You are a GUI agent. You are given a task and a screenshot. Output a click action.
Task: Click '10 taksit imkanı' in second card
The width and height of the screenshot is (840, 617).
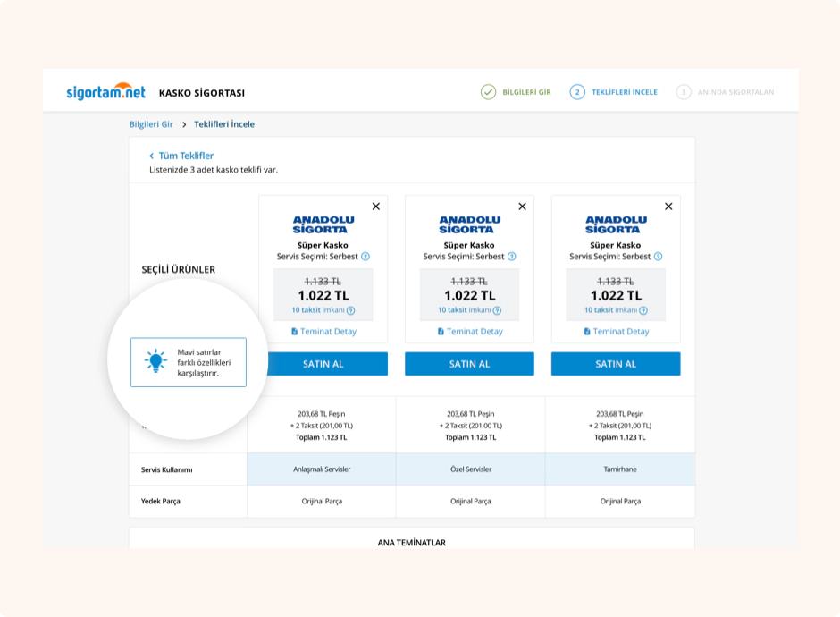(464, 309)
